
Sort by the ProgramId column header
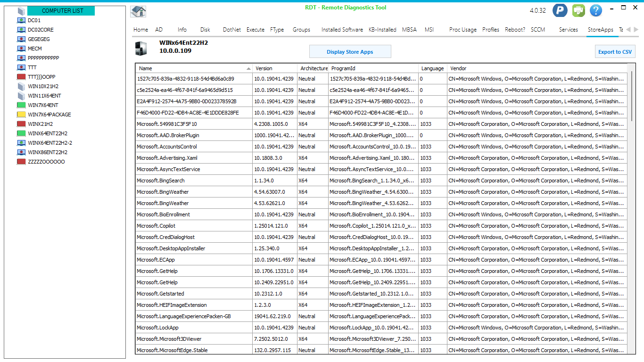tap(373, 68)
